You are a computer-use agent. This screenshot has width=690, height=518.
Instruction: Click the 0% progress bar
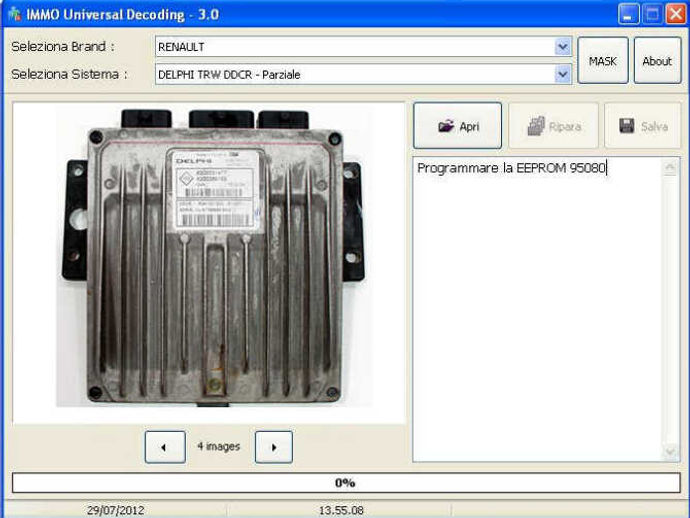pyautogui.click(x=346, y=483)
